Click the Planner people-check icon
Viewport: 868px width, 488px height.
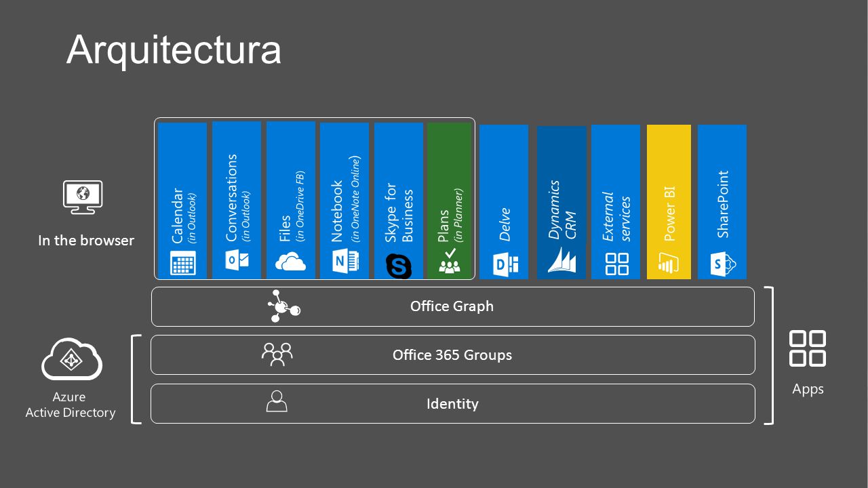click(x=450, y=261)
